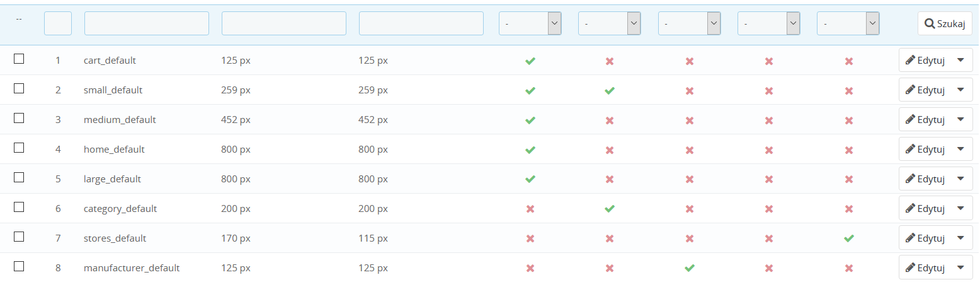Viewport: 980px width, 282px height.
Task: Click the pencil icon in cart_default row
Action: [910, 61]
